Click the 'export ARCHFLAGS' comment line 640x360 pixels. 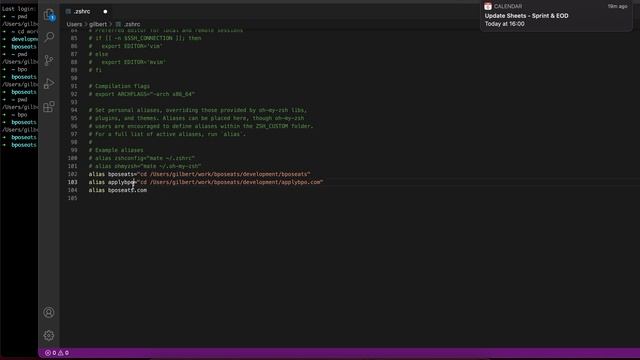(142, 94)
